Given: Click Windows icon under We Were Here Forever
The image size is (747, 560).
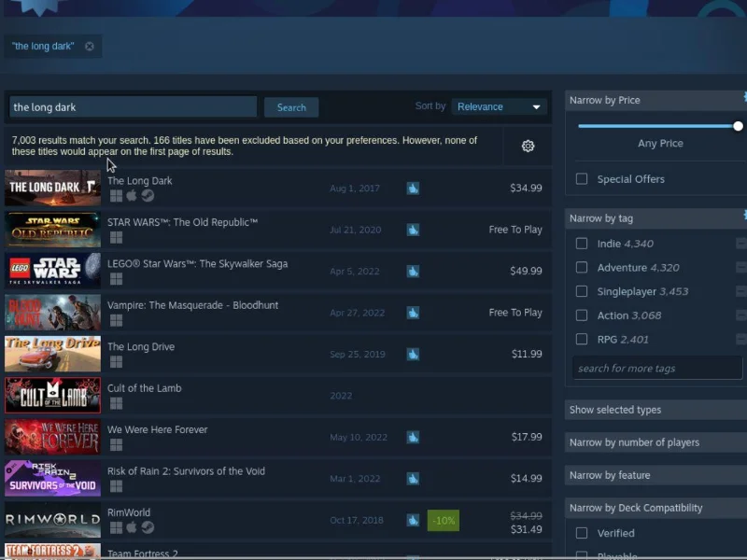Looking at the screenshot, I should (x=116, y=444).
